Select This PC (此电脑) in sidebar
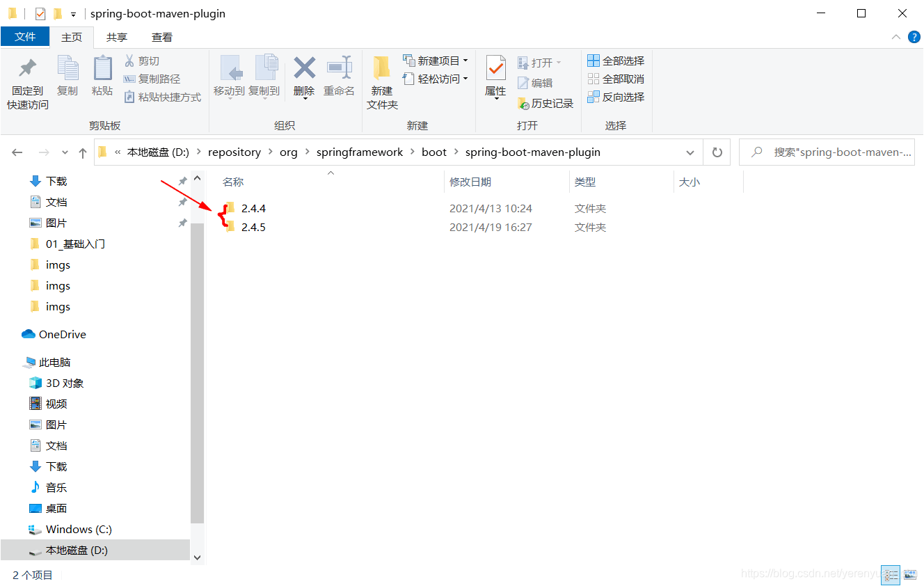Viewport: 924px width, 586px height. pos(47,362)
